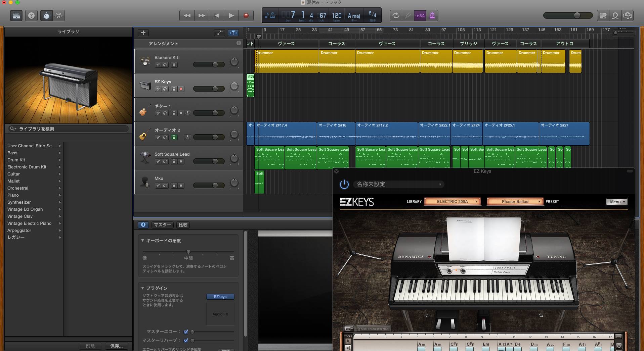Image resolution: width=644 pixels, height=351 pixels.
Task: Open the Library panel toolbar button
Action: pyautogui.click(x=16, y=15)
